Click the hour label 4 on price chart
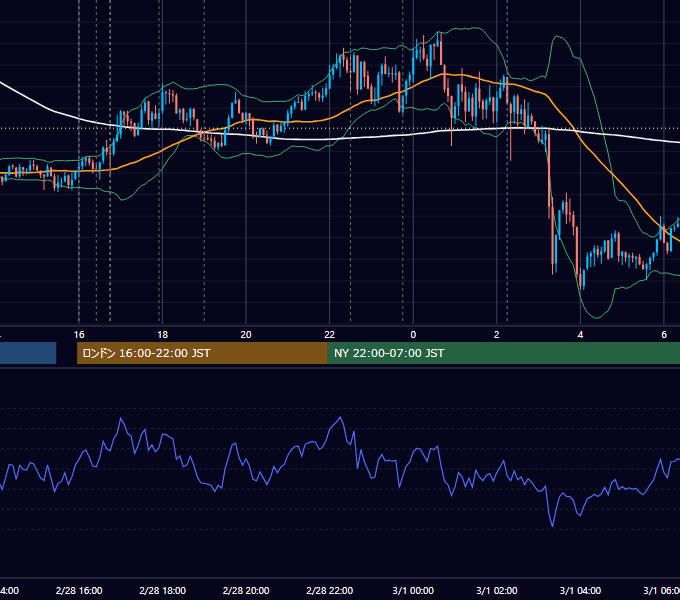 [x=580, y=335]
